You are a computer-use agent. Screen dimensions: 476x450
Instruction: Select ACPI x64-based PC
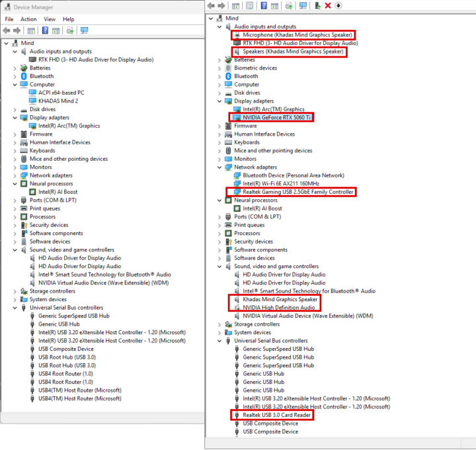tap(61, 93)
